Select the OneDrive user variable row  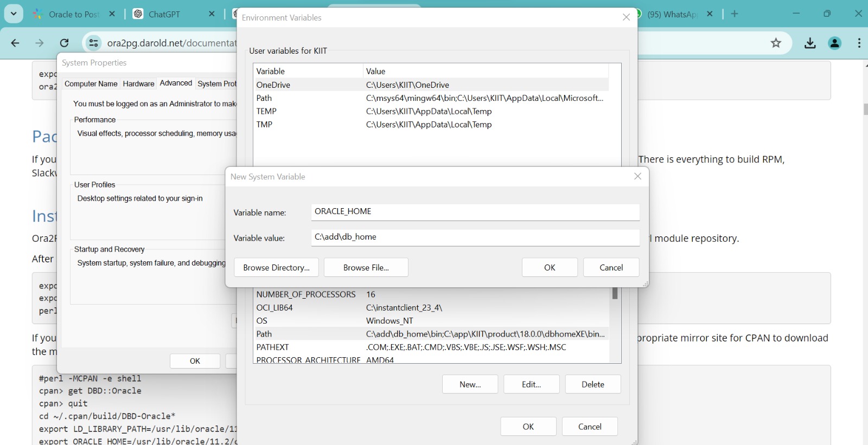(431, 85)
